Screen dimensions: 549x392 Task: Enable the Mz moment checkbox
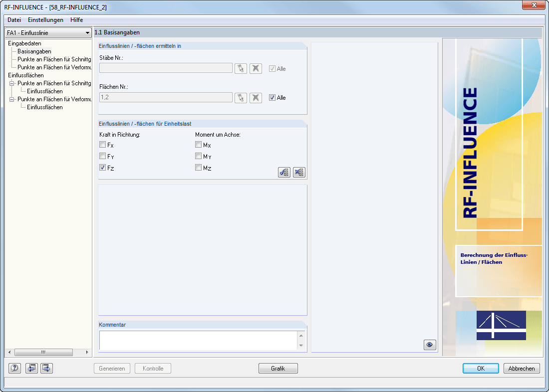(x=199, y=168)
